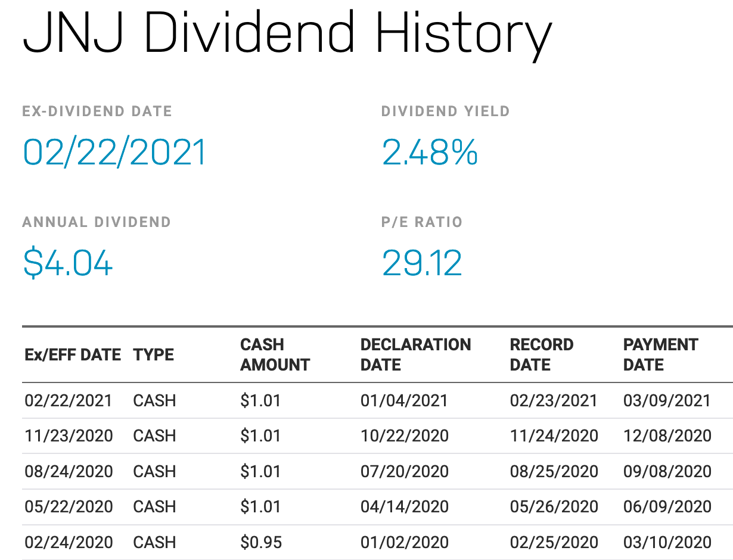This screenshot has width=733, height=560.
Task: Click the EX-DIVIDEND DATE label
Action: pyautogui.click(x=97, y=111)
